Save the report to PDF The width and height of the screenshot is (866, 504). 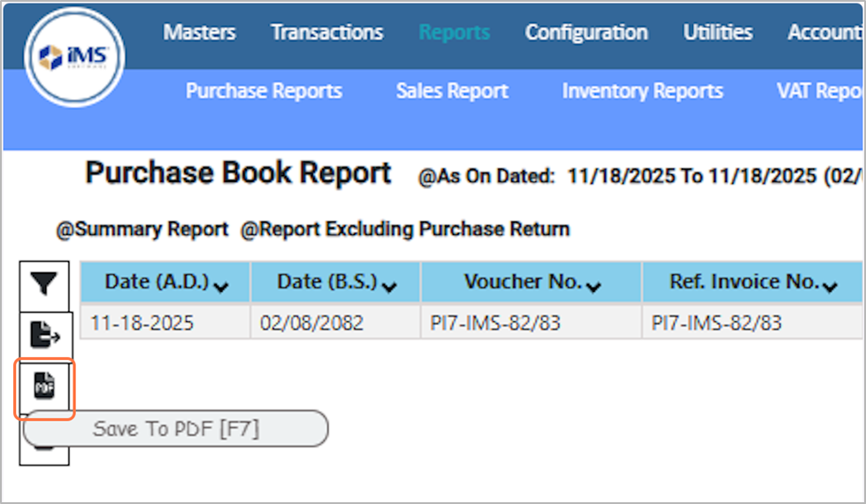[x=43, y=386]
